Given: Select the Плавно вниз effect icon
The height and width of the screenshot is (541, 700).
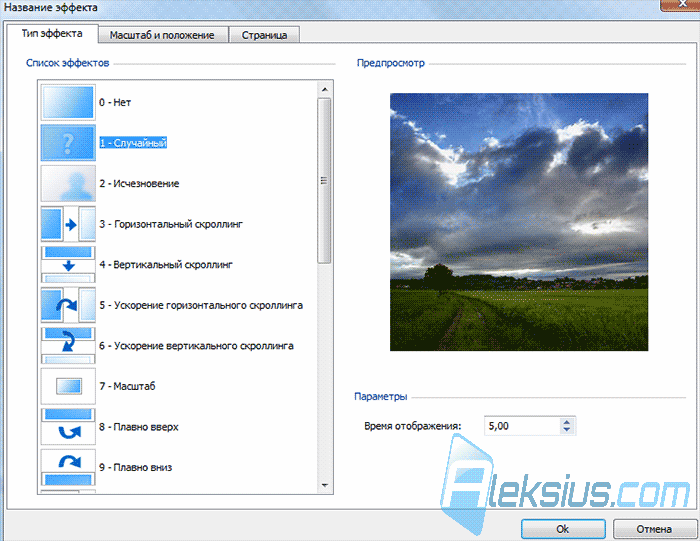Looking at the screenshot, I should click(68, 467).
